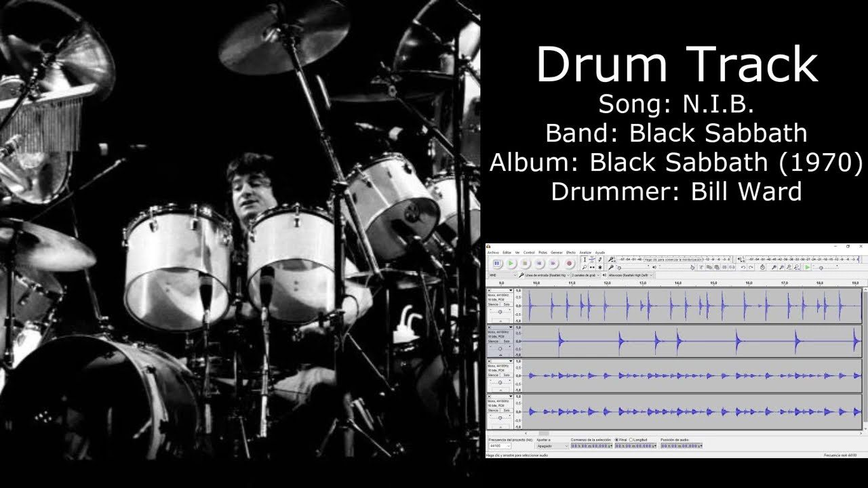868x488 pixels.
Task: Select the Zoom magnifier tool
Action: click(585, 267)
